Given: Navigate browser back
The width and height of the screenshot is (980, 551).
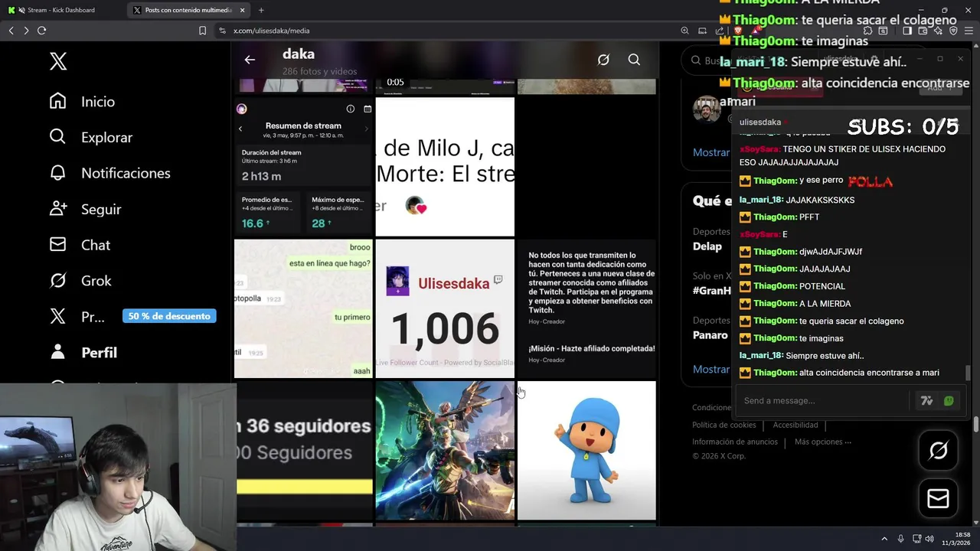Looking at the screenshot, I should pyautogui.click(x=11, y=31).
